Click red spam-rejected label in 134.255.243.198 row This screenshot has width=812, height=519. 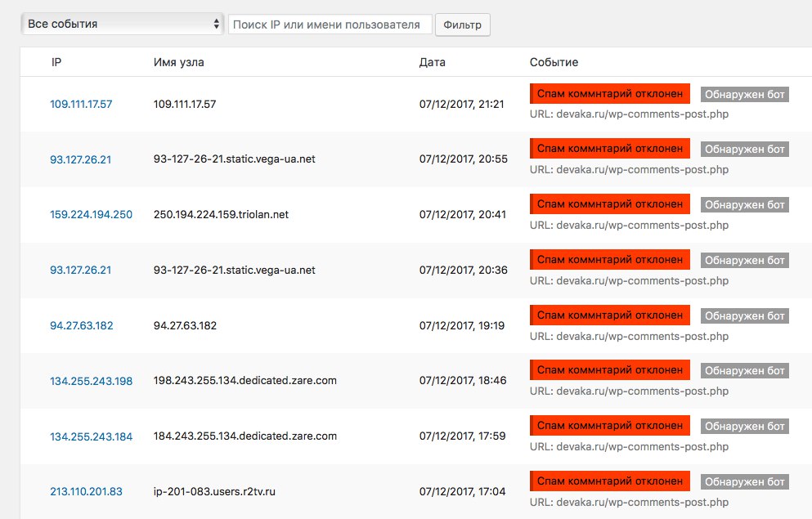[x=609, y=370]
